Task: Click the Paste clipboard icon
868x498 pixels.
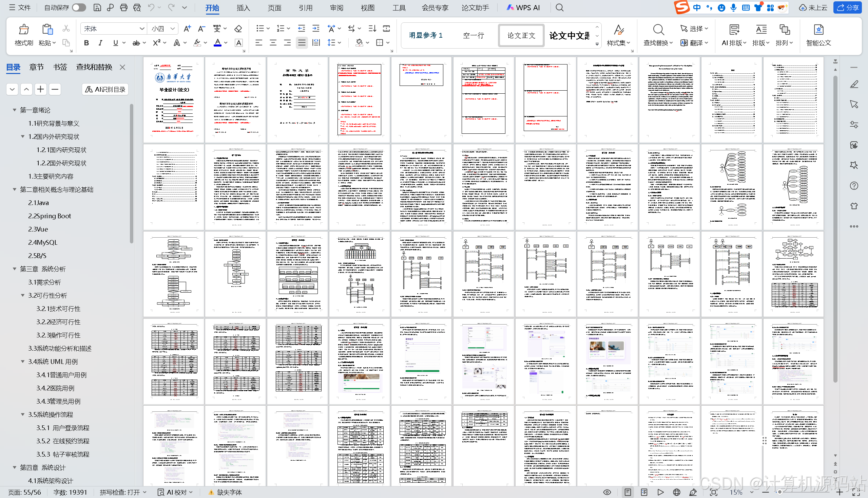Action: [47, 30]
